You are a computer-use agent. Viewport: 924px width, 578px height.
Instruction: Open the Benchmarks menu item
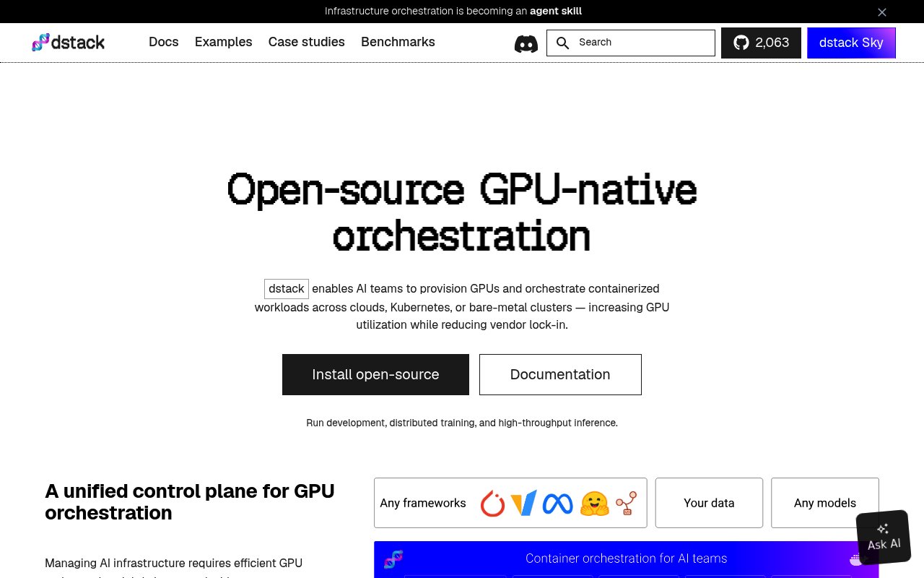[x=398, y=42]
